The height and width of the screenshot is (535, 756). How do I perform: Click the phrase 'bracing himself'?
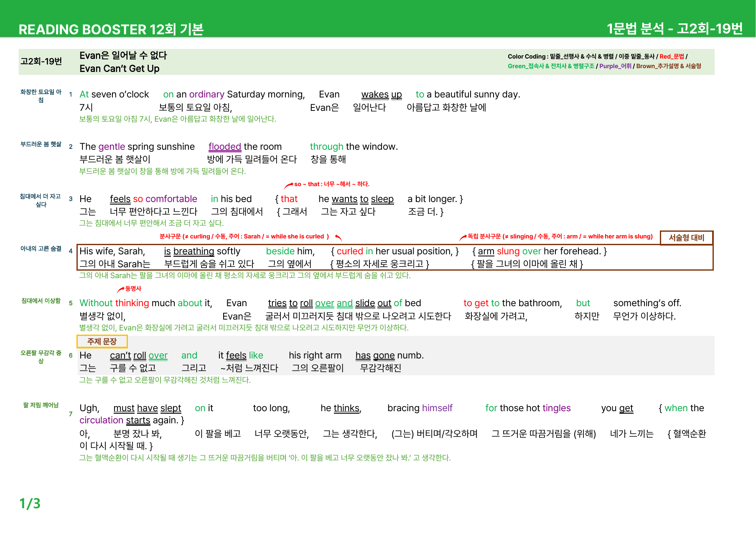420,408
